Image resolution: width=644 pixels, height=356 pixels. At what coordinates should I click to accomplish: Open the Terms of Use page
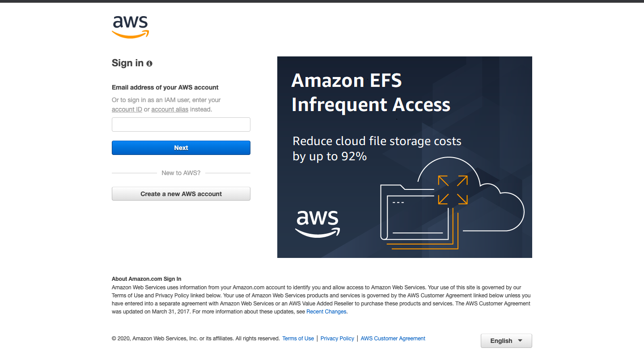click(x=298, y=339)
